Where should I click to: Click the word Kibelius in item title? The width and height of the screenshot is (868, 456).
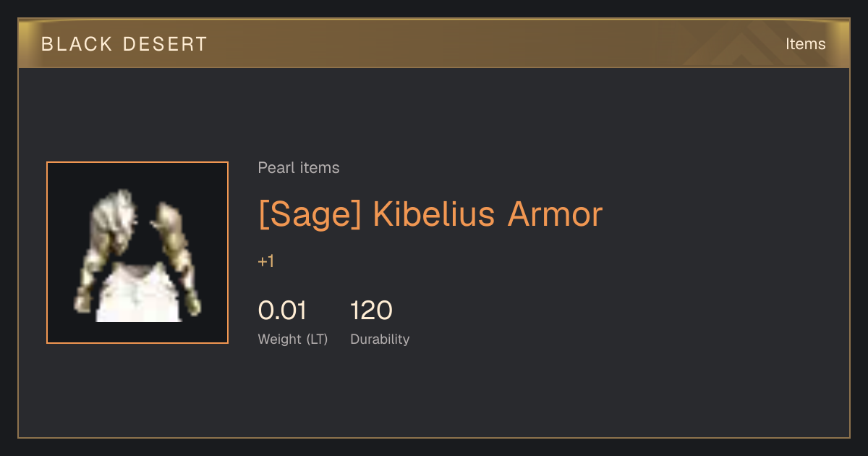[x=434, y=214]
